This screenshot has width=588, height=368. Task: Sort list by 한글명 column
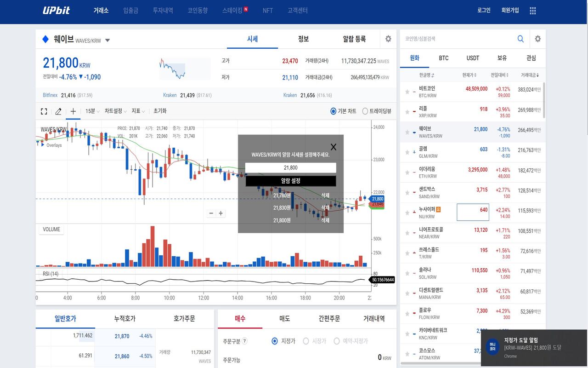[426, 75]
